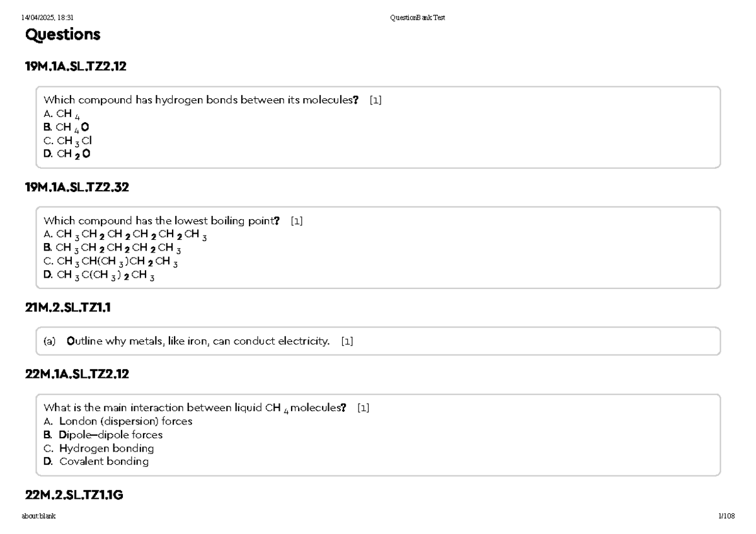Choose option D. CH2O

67,154
